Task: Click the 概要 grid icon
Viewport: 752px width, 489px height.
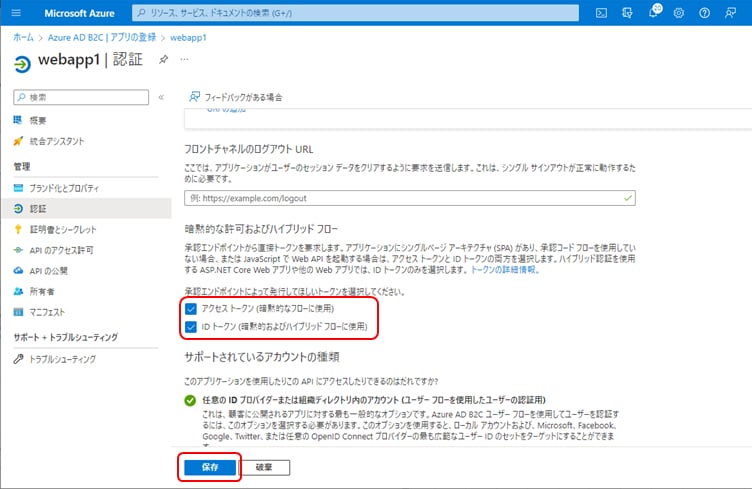Action: [18, 120]
